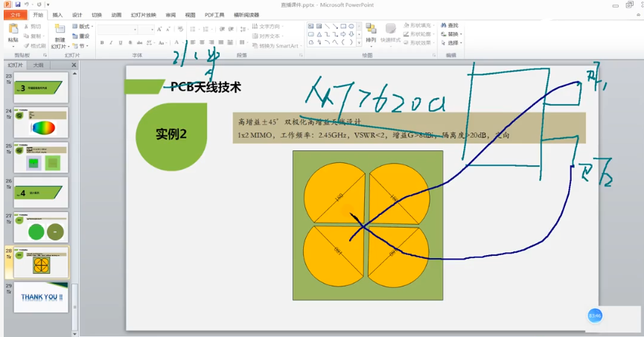
Task: Select the Oval shape
Action: (351, 26)
